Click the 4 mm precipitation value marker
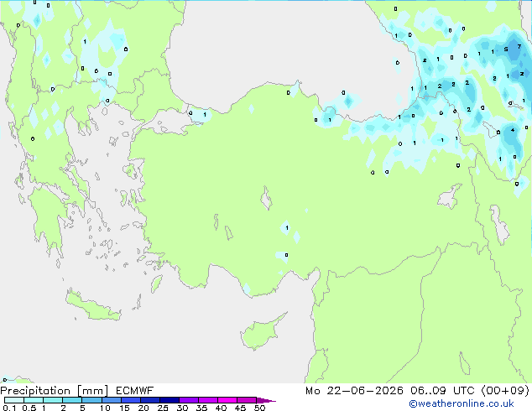Screen dimensions: 532x411 (513, 130)
